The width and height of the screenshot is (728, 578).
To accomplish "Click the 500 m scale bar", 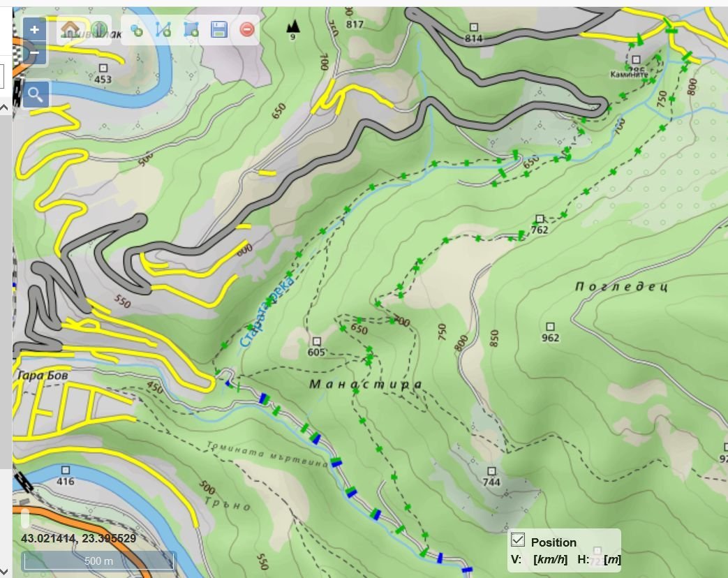I will pos(98,561).
